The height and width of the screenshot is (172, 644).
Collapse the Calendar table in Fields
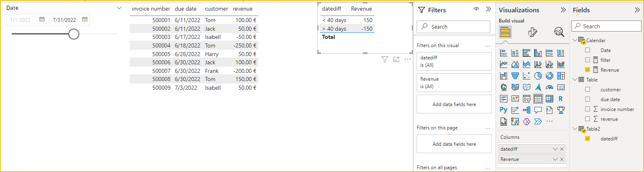pos(575,40)
